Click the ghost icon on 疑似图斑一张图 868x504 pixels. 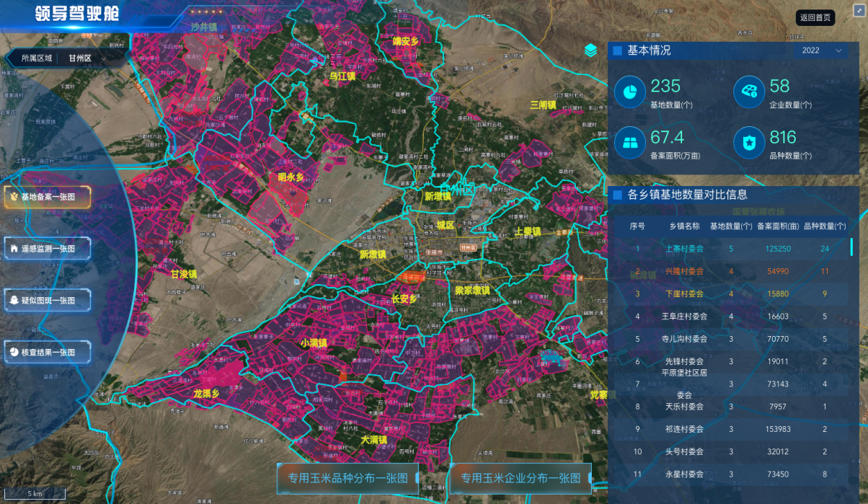click(14, 300)
